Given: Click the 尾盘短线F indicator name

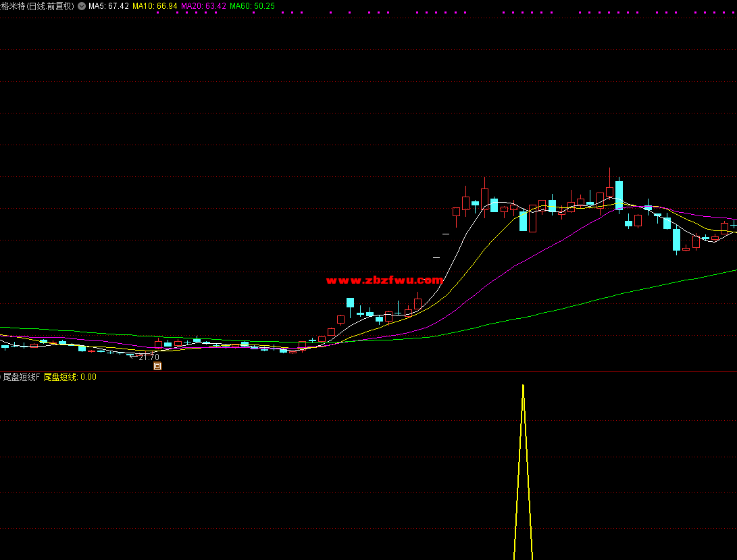Looking at the screenshot, I should click(22, 377).
